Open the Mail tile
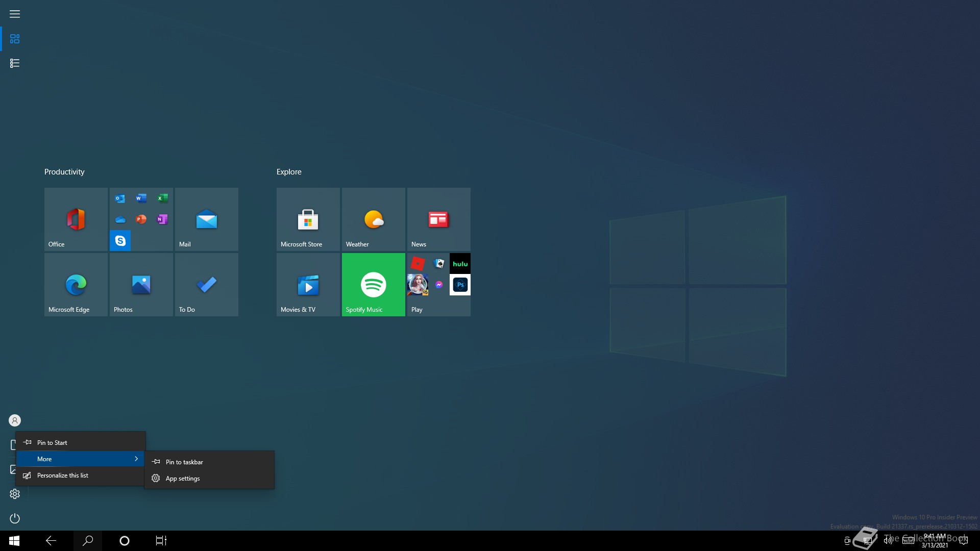 coord(206,219)
